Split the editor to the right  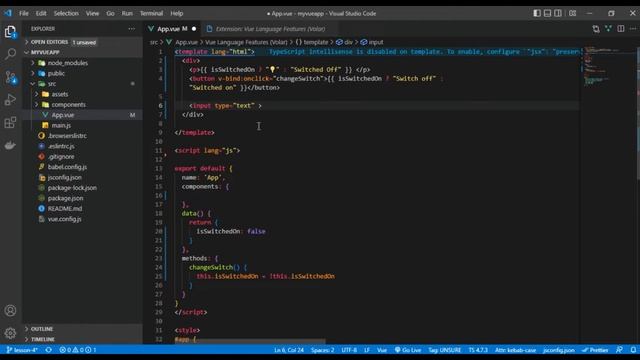(x=621, y=29)
